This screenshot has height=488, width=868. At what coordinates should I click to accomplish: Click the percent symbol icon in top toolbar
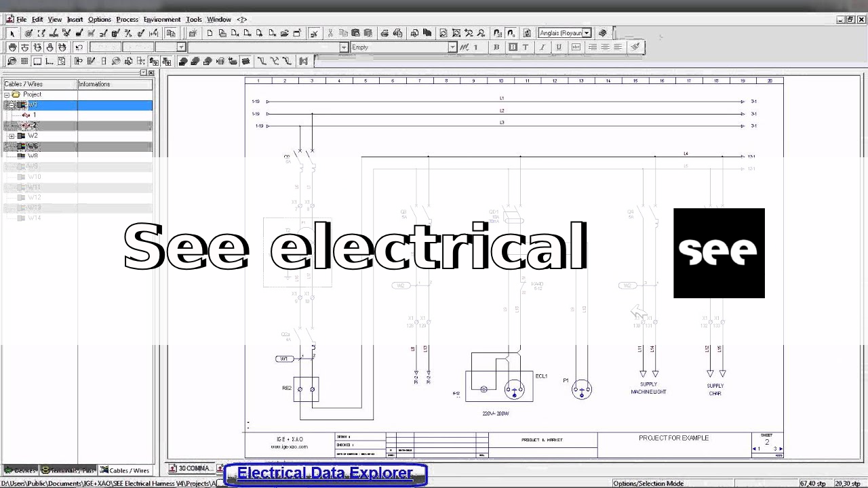(128, 33)
